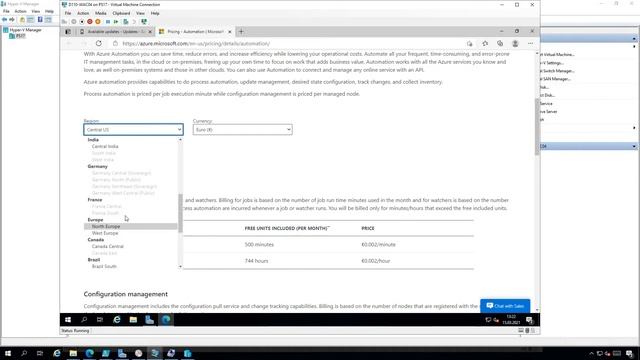Open a new browser tab
Image resolution: width=640 pixels, height=360 pixels.
241,31
